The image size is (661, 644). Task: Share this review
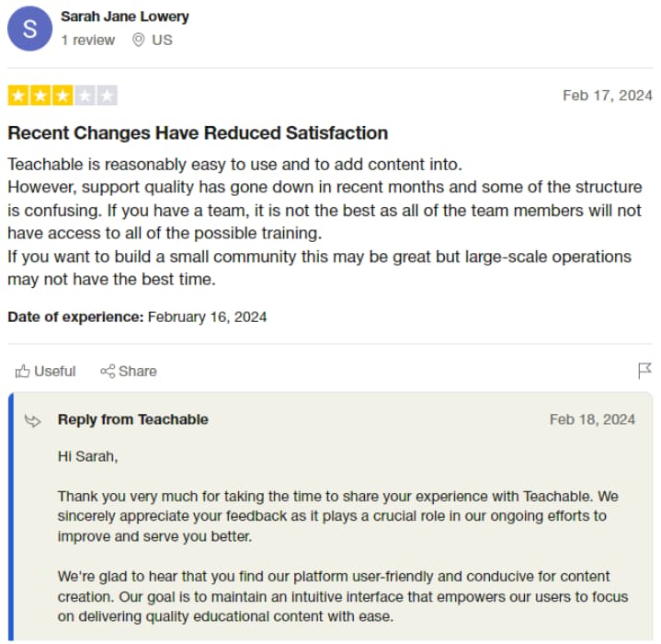pos(129,371)
